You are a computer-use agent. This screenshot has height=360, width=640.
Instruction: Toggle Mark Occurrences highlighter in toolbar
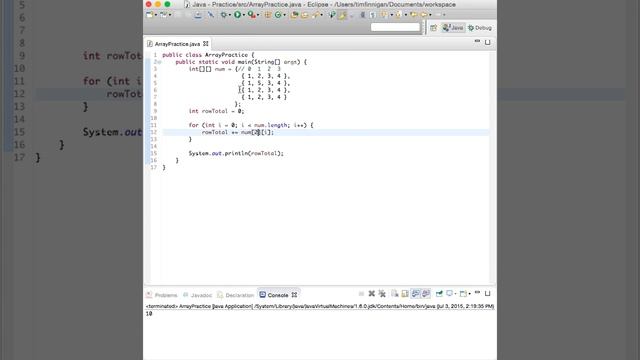(342, 15)
